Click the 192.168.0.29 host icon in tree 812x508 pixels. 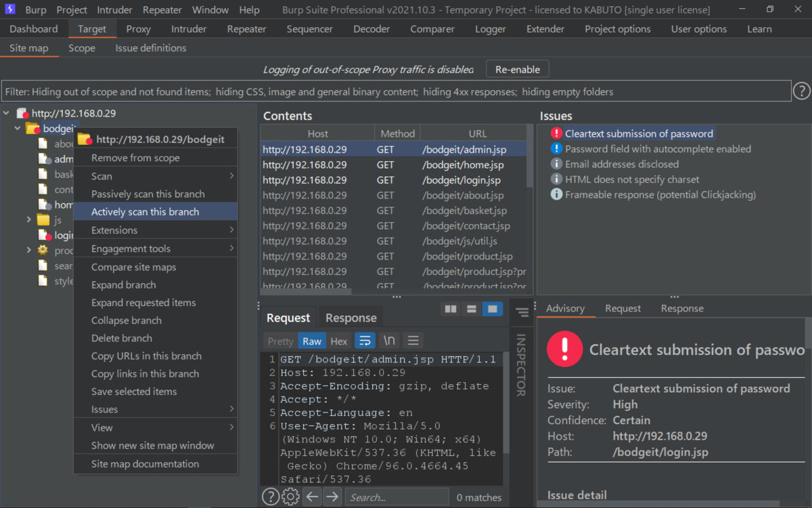tap(22, 114)
